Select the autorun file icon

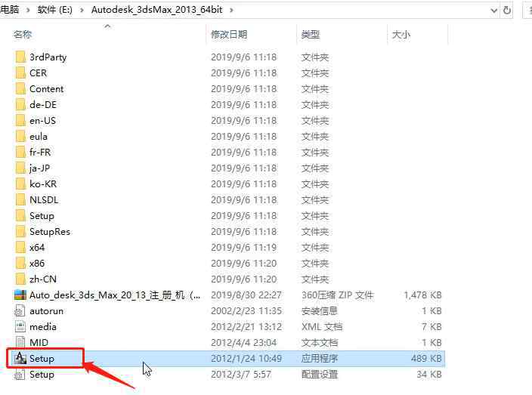(20, 311)
